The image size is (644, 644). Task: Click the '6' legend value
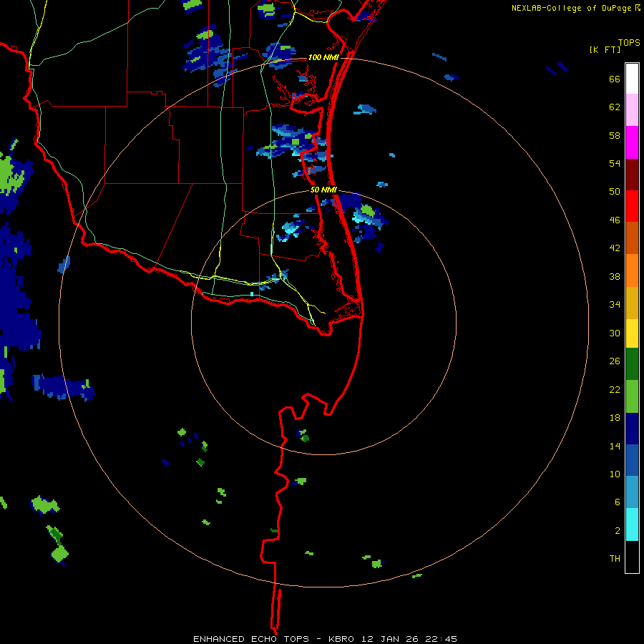pyautogui.click(x=618, y=502)
